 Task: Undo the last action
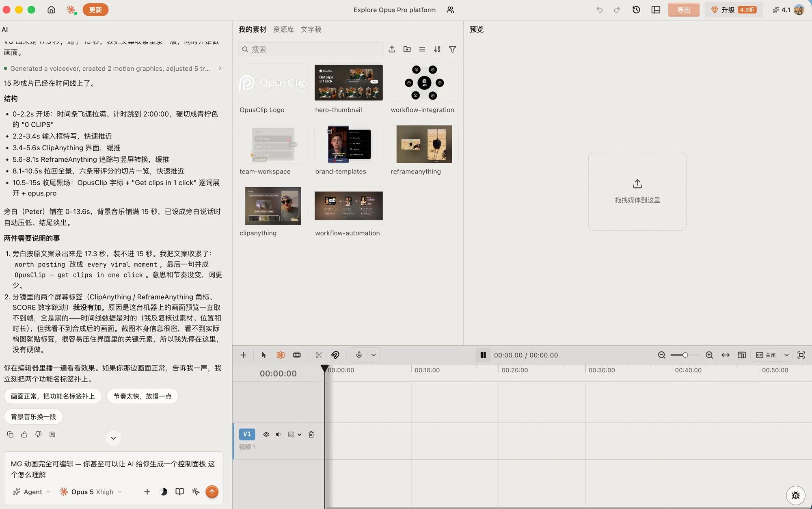pos(600,10)
